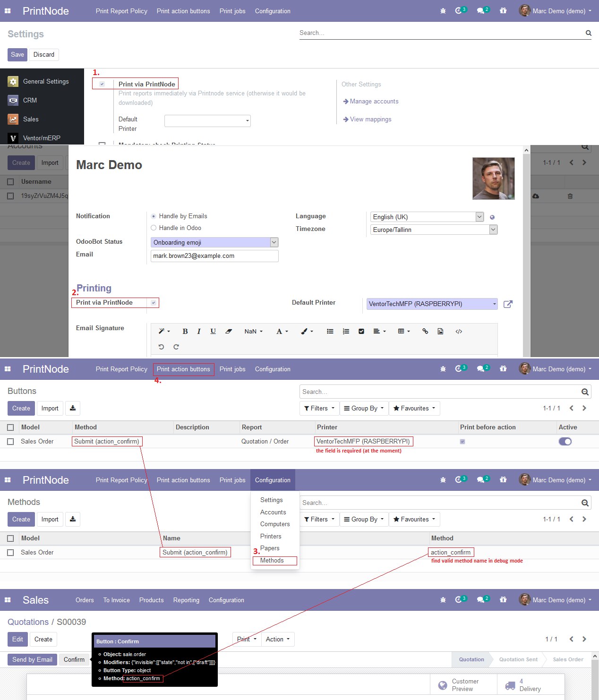
Task: Switch the signature editor to code view
Action: pos(459,332)
